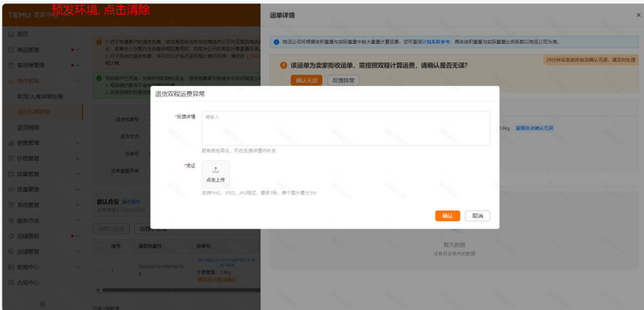The width and height of the screenshot is (644, 310).
Task: Expand the 商品管理 menu chevron
Action: click(x=77, y=50)
